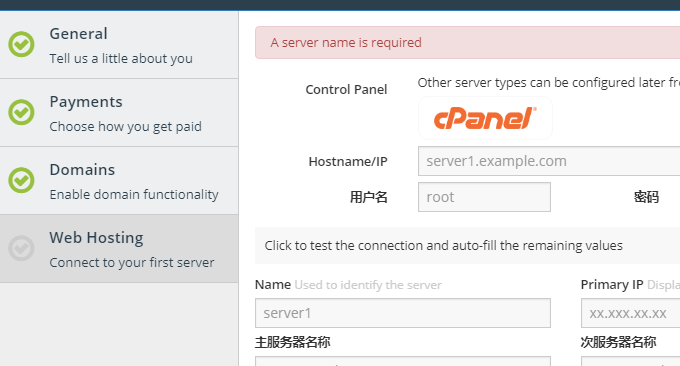The height and width of the screenshot is (366, 680).
Task: Click the green checkmark icon beside Payments
Action: click(x=21, y=112)
